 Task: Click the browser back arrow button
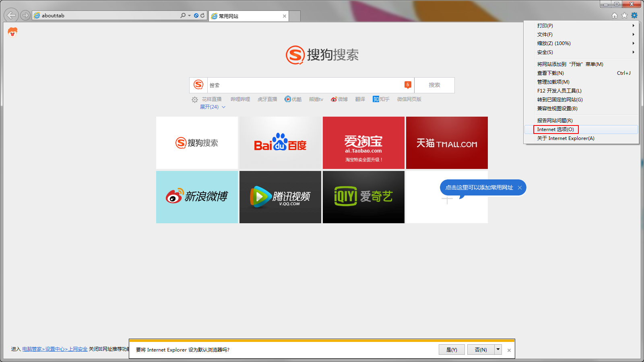(x=12, y=15)
